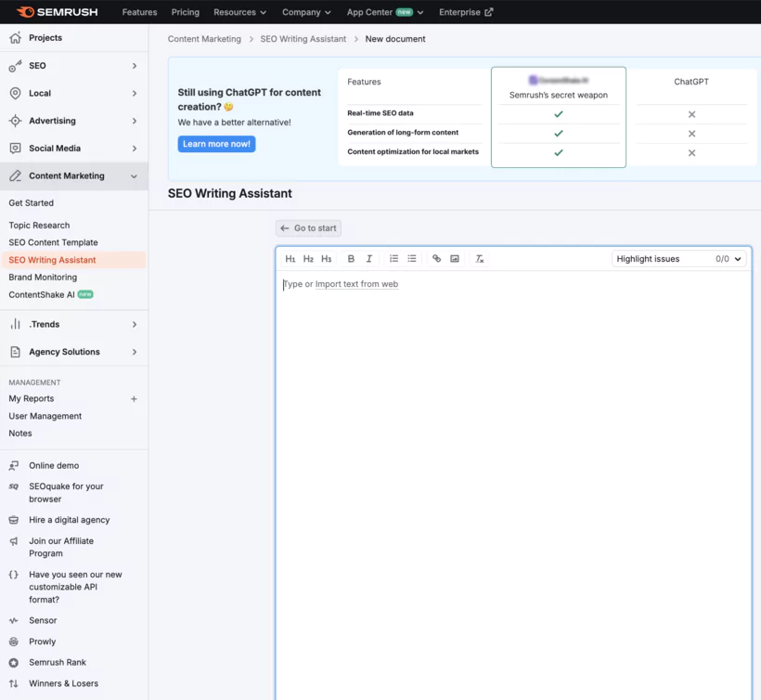The image size is (761, 700).
Task: Open the SEOquake for your browser item
Action: point(65,492)
